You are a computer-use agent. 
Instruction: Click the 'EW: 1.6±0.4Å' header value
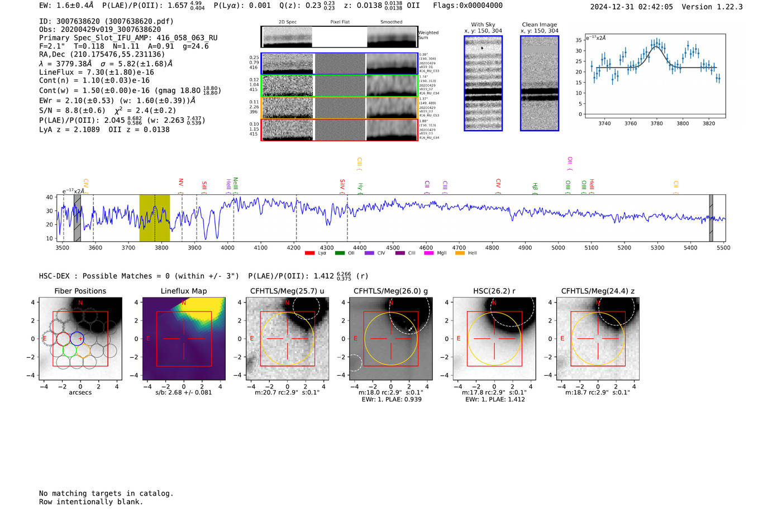pos(66,6)
